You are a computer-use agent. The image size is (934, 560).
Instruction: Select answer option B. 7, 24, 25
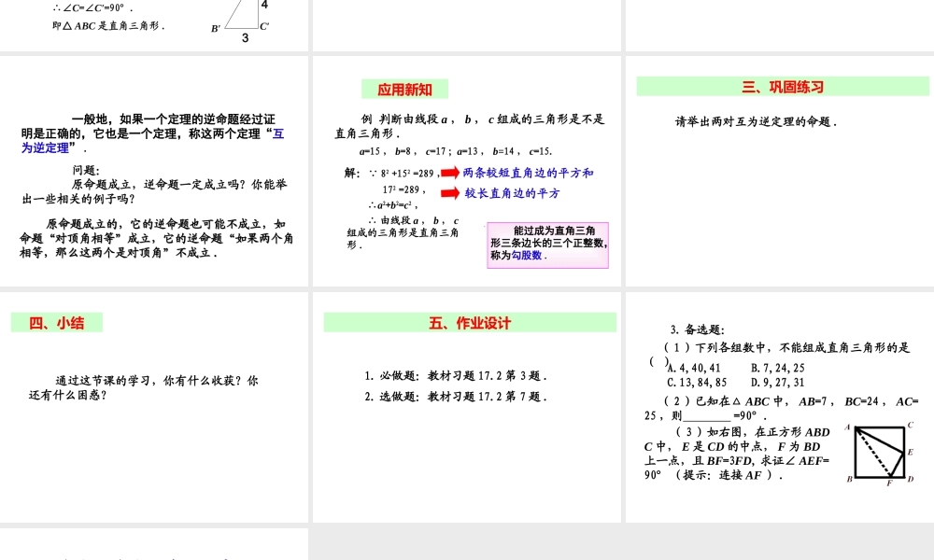pos(779,369)
